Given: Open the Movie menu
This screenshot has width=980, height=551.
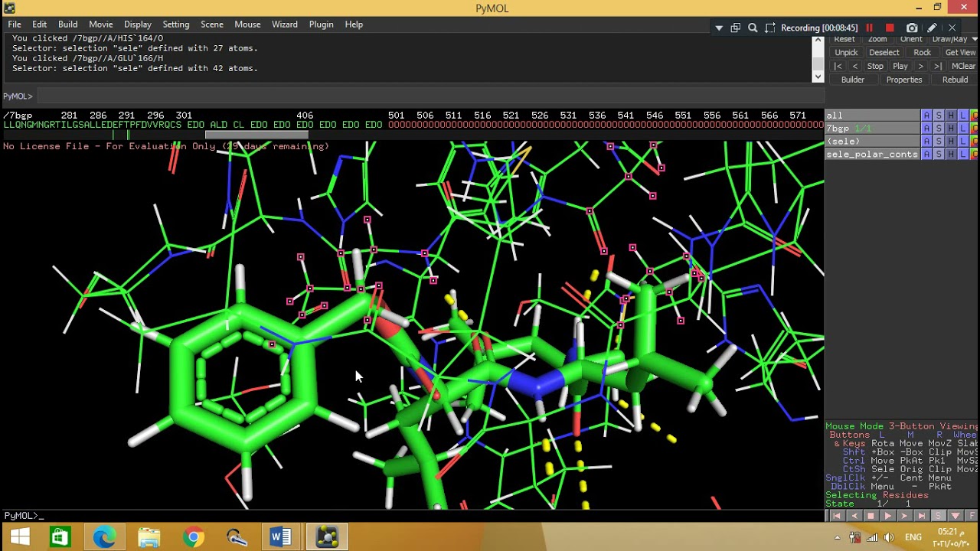Looking at the screenshot, I should click(x=100, y=24).
